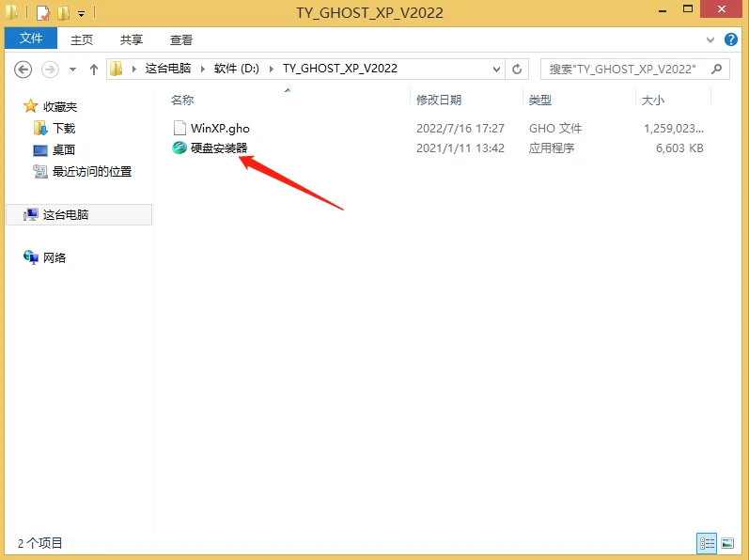Click the search magnifier icon
The width and height of the screenshot is (749, 560).
click(716, 70)
